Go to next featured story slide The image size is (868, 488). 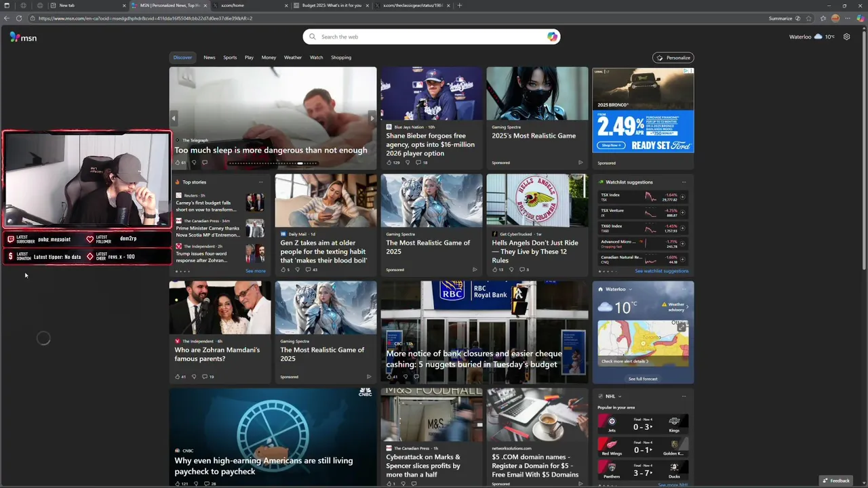pos(372,118)
